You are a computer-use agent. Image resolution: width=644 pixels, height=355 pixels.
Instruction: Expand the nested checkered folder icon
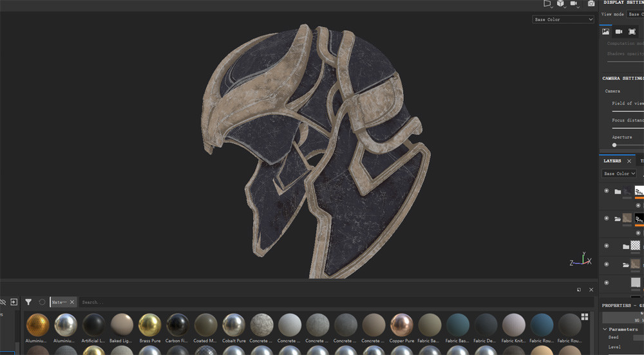(x=625, y=246)
